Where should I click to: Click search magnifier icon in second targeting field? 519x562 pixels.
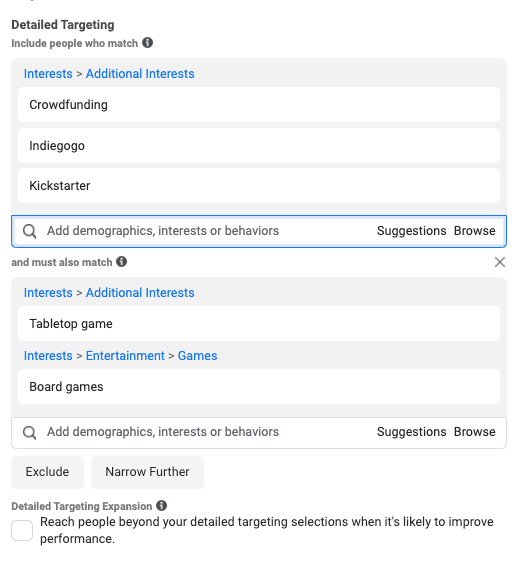pyautogui.click(x=29, y=433)
